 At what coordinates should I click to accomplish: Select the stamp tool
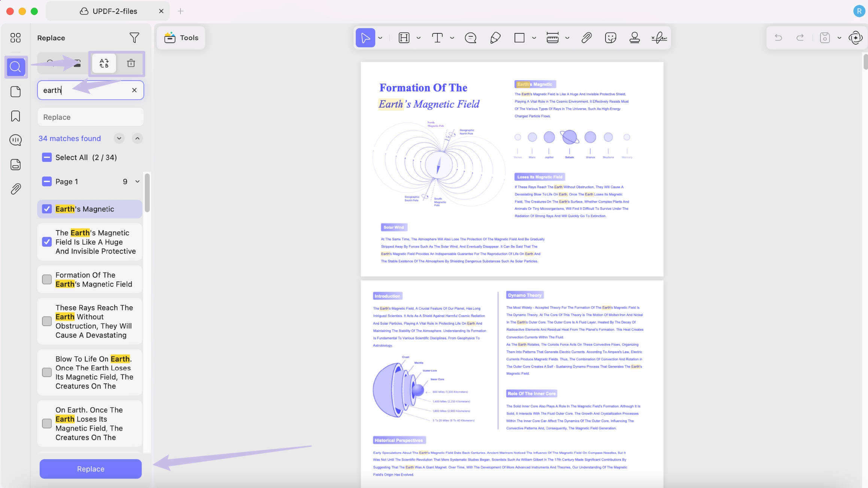click(x=634, y=37)
